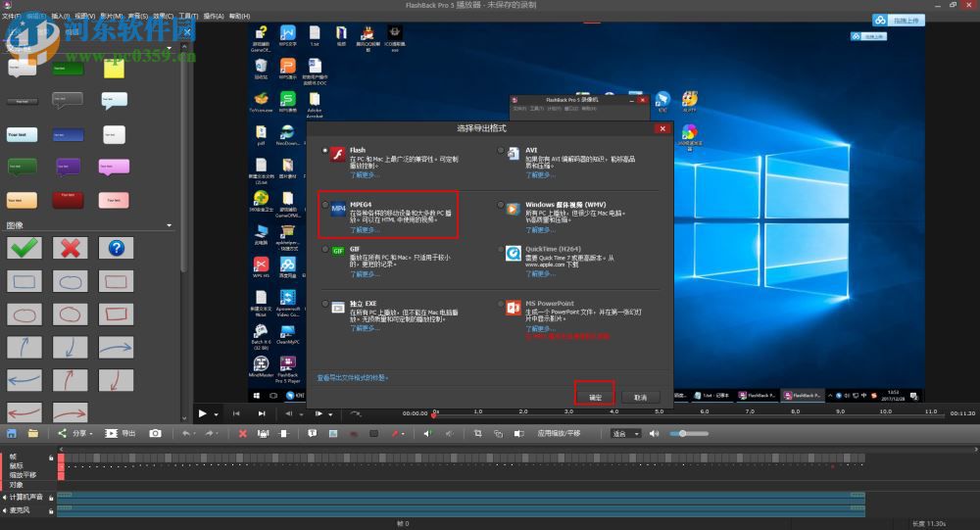This screenshot has width=980, height=530.
Task: Select the AVI export format radio button
Action: point(501,151)
